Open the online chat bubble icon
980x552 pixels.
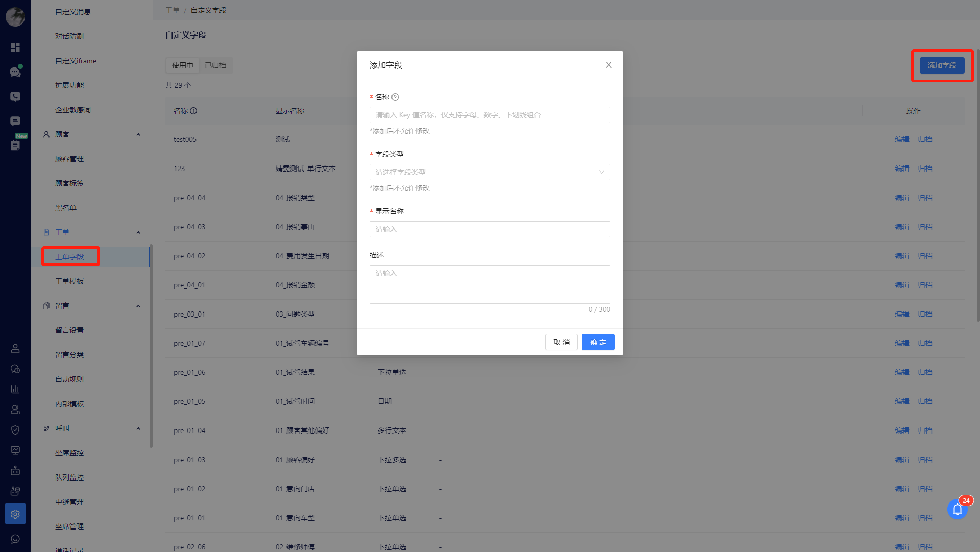click(x=15, y=72)
